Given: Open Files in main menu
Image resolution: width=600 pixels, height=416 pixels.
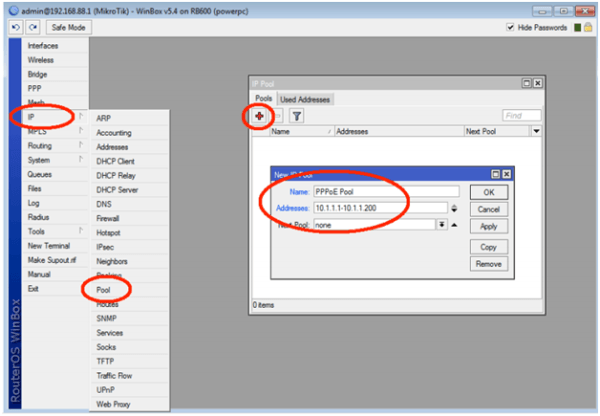Looking at the screenshot, I should (55, 188).
